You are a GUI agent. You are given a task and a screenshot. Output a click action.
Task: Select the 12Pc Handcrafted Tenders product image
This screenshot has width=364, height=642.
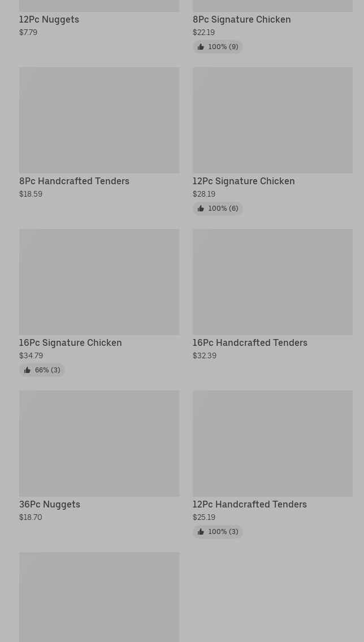pyautogui.click(x=272, y=444)
